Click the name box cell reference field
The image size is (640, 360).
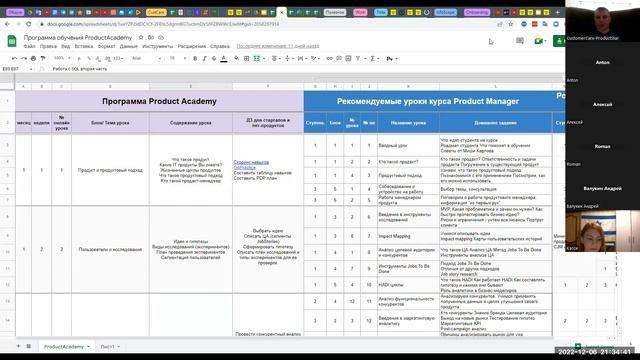(x=16, y=69)
